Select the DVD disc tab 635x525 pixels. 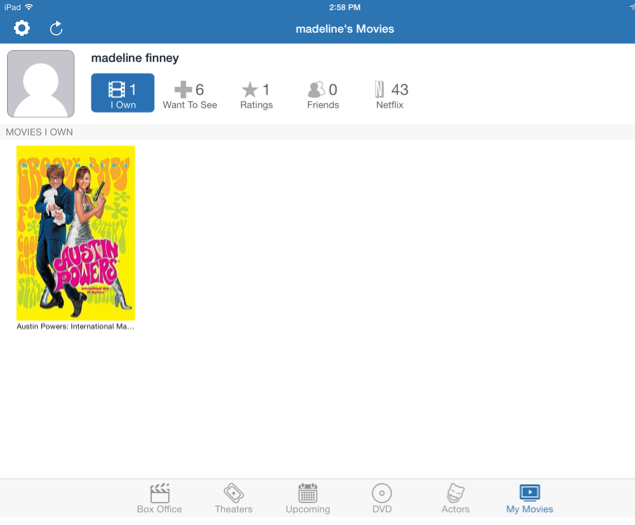coord(382,498)
